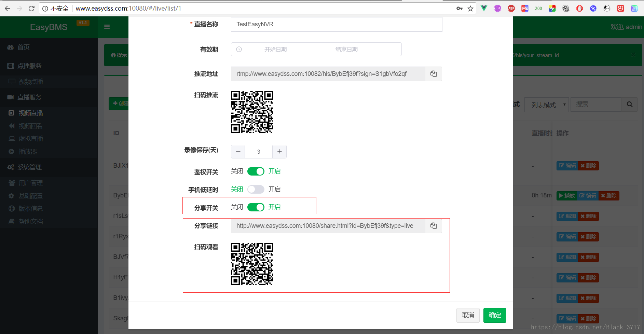Select 视频直播 in sidebar
The image size is (644, 334).
coord(49,113)
